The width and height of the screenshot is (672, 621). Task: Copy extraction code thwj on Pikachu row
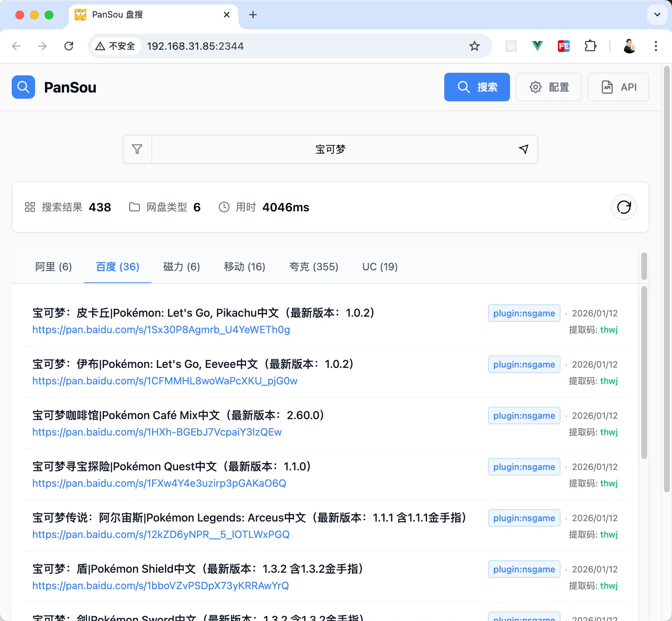pos(609,330)
